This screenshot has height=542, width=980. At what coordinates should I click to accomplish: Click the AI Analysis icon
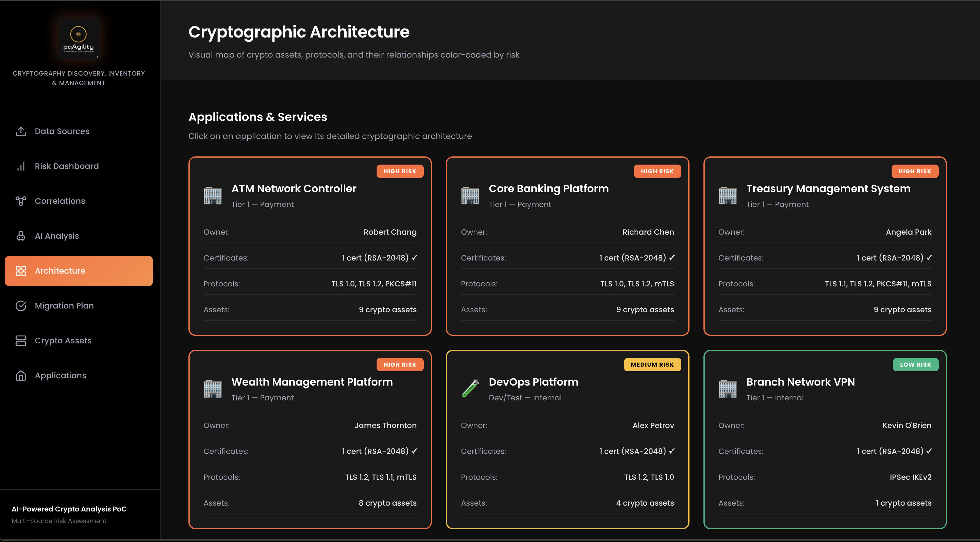point(21,236)
